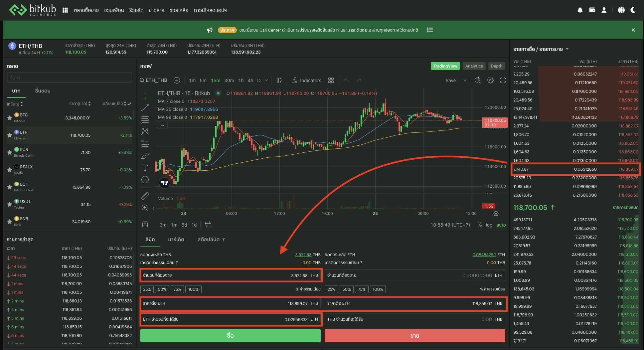Sort market list by change
The image size is (644, 350).
[114, 104]
